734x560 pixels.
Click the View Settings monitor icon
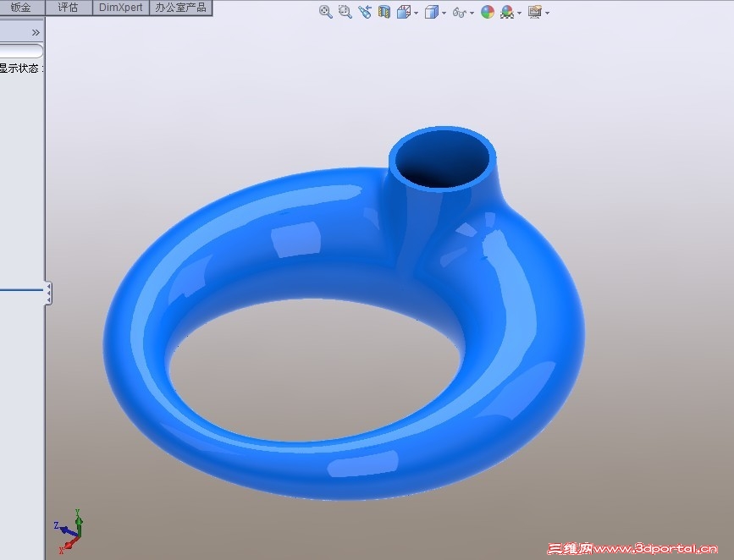[x=535, y=12]
